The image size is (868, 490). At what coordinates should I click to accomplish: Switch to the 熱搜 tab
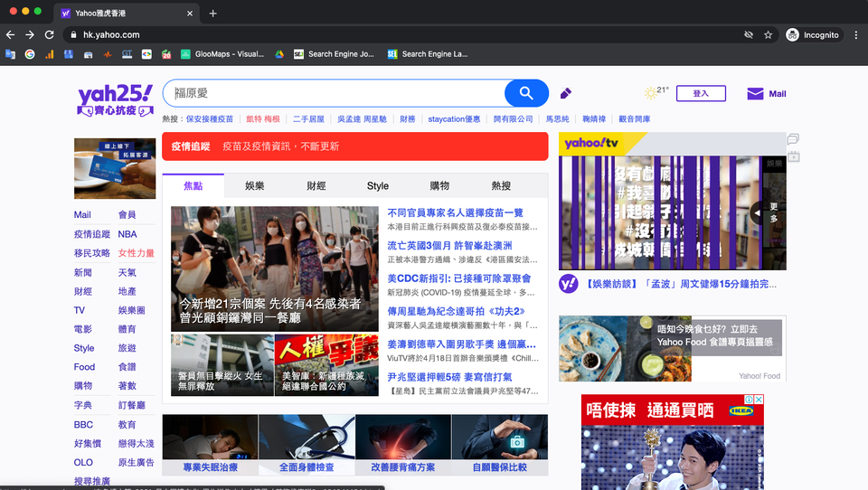pos(501,186)
